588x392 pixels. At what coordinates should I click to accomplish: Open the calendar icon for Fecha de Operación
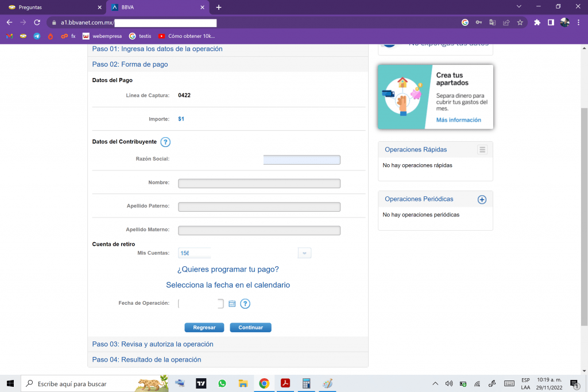coord(232,304)
